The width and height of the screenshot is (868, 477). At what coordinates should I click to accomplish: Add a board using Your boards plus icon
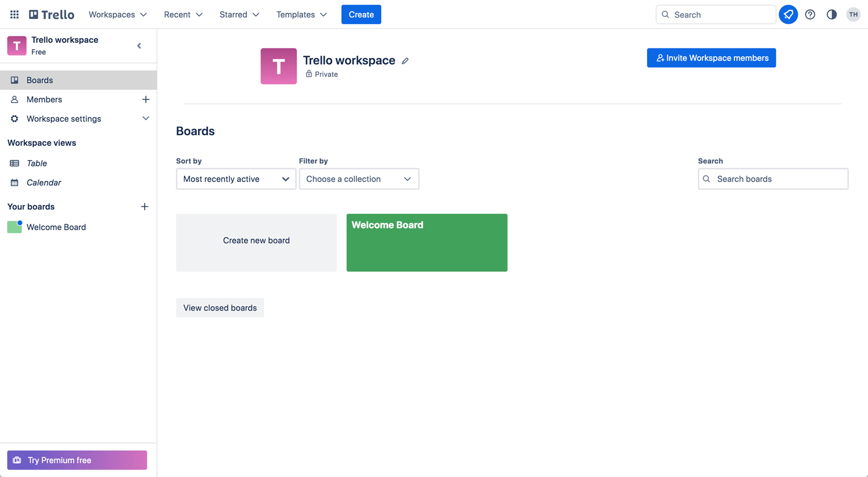click(145, 206)
